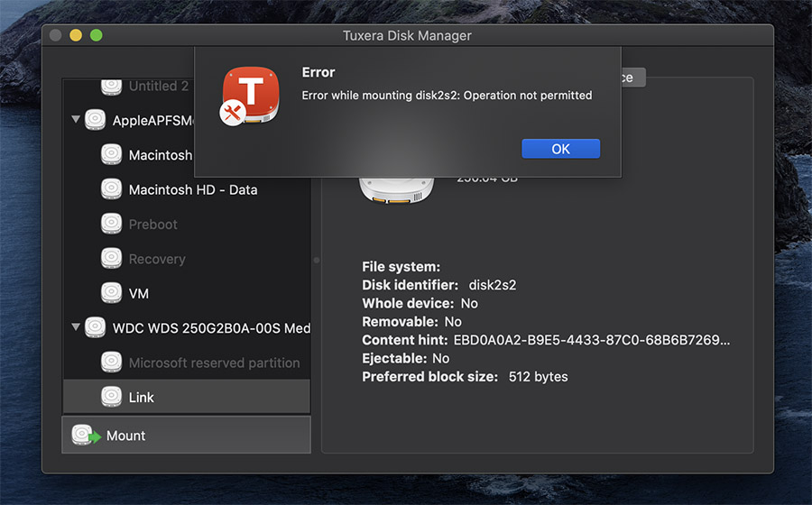Select Microsoft reserved partition
Screen dimensions: 812x505
[187, 363]
